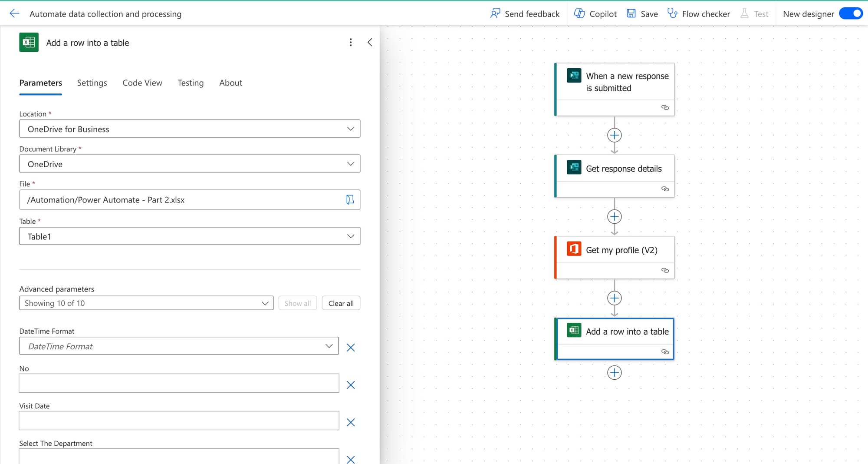Click the Office icon on Get my profile
Viewport: 868px width, 464px height.
574,249
